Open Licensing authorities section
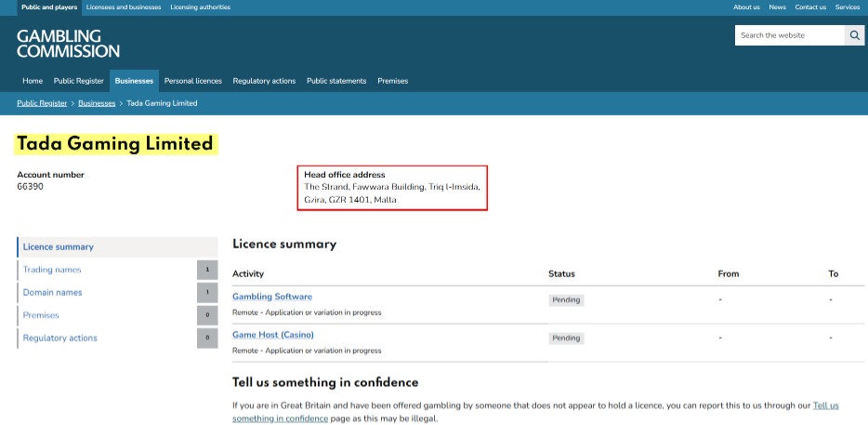The width and height of the screenshot is (868, 425). click(x=201, y=7)
